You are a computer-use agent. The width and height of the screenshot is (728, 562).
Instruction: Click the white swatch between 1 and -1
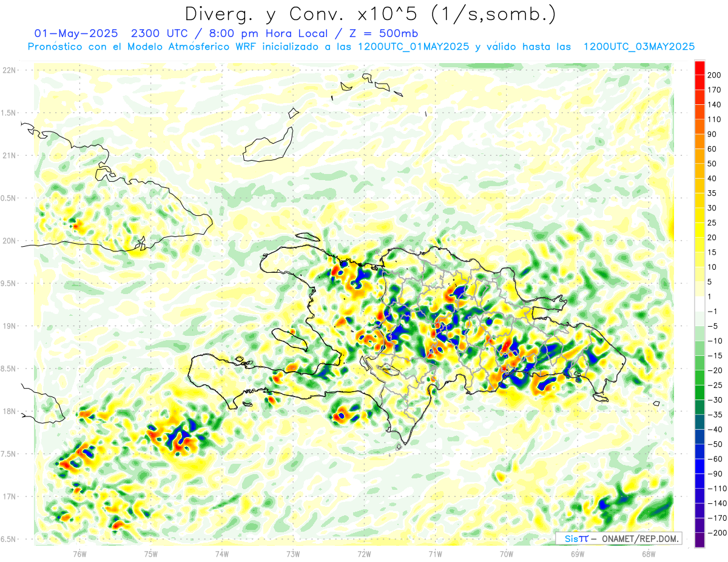(x=699, y=304)
